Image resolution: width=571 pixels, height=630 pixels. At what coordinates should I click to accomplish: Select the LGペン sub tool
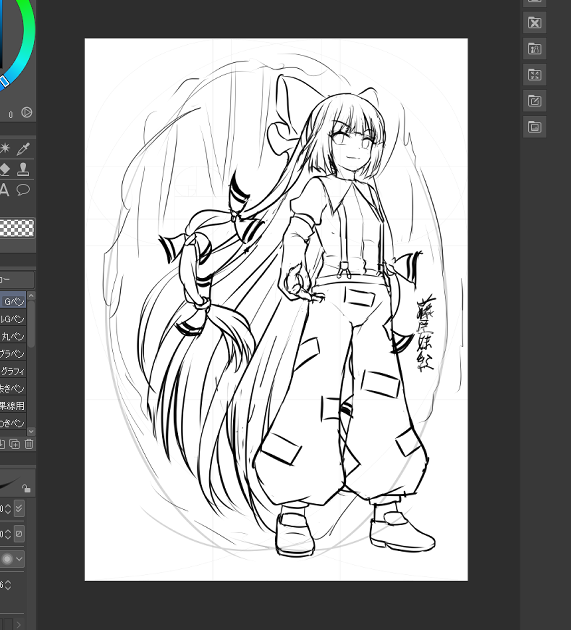[x=13, y=319]
